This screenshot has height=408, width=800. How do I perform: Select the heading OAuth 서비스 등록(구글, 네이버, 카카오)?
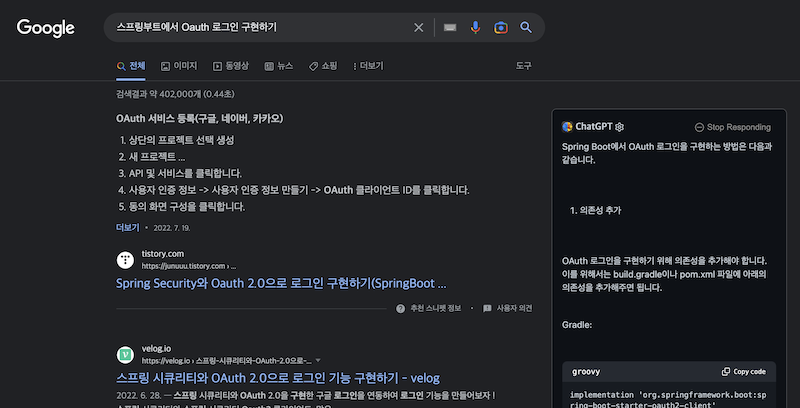[x=199, y=119]
